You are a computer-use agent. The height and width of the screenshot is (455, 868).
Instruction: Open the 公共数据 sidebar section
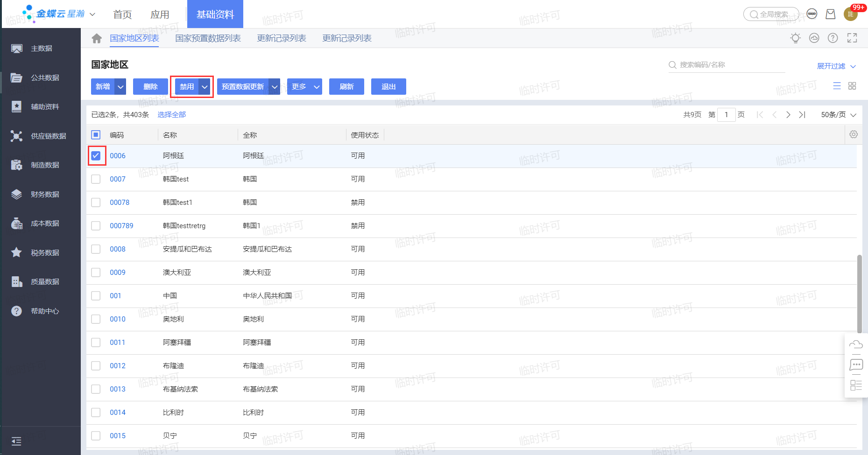pyautogui.click(x=41, y=77)
